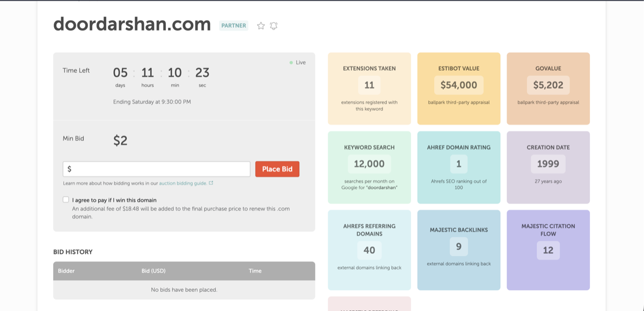644x311 pixels.
Task: Click the Time column header of the bid table
Action: tap(254, 271)
